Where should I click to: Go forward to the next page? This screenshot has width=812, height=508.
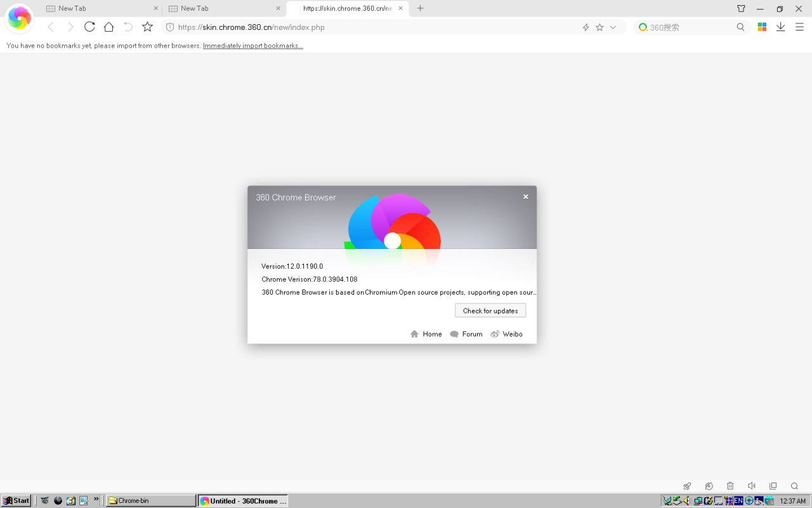[70, 27]
